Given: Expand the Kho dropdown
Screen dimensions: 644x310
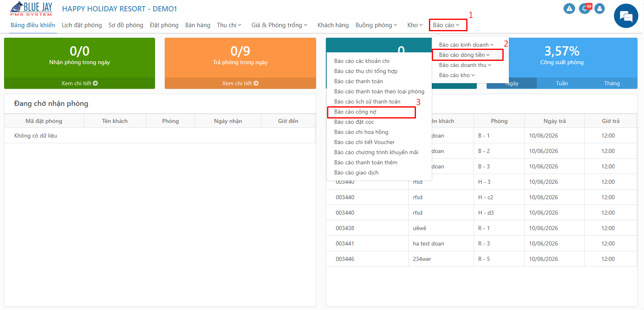Looking at the screenshot, I should 415,25.
